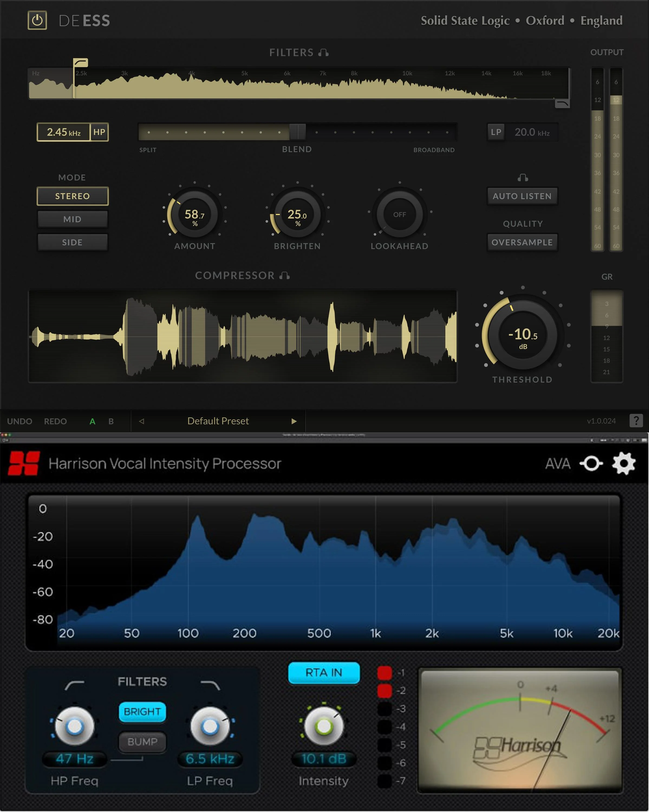Click the AVA target circle icon
This screenshot has width=649, height=812.
coord(591,464)
